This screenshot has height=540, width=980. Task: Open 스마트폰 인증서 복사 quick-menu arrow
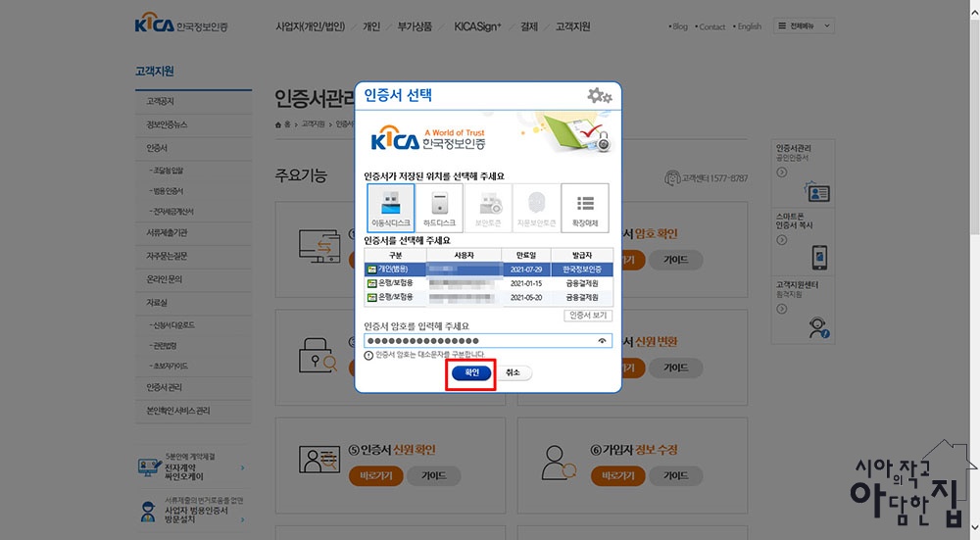pos(782,240)
